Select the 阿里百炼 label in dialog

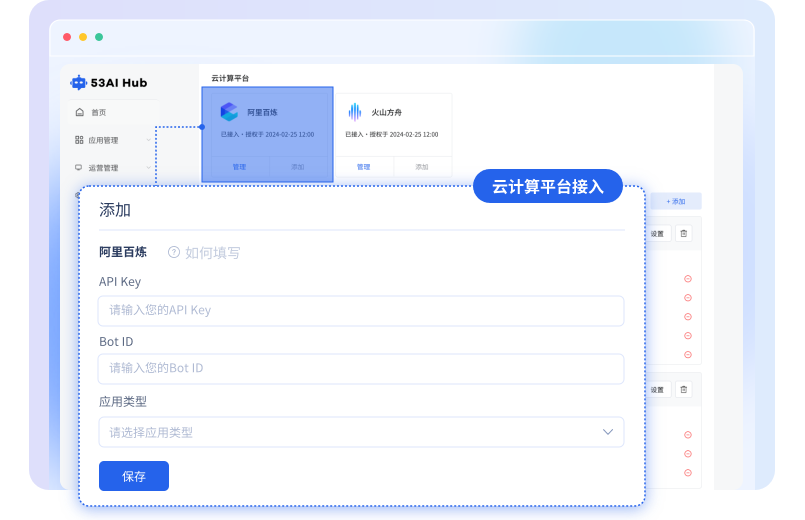123,252
